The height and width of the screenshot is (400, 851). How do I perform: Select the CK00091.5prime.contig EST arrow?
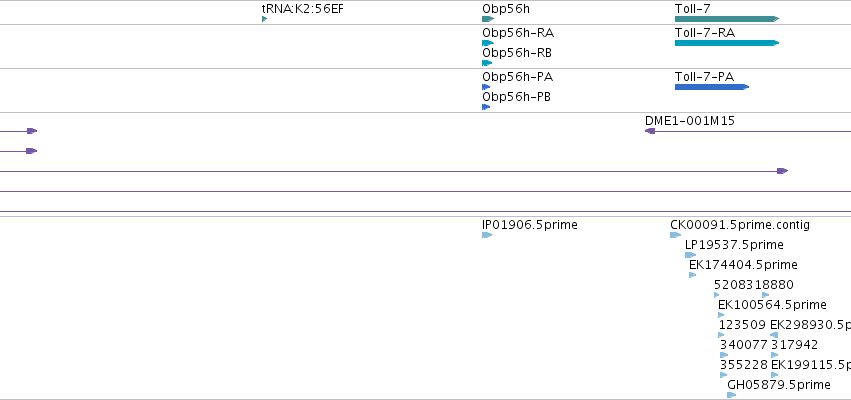coord(675,235)
